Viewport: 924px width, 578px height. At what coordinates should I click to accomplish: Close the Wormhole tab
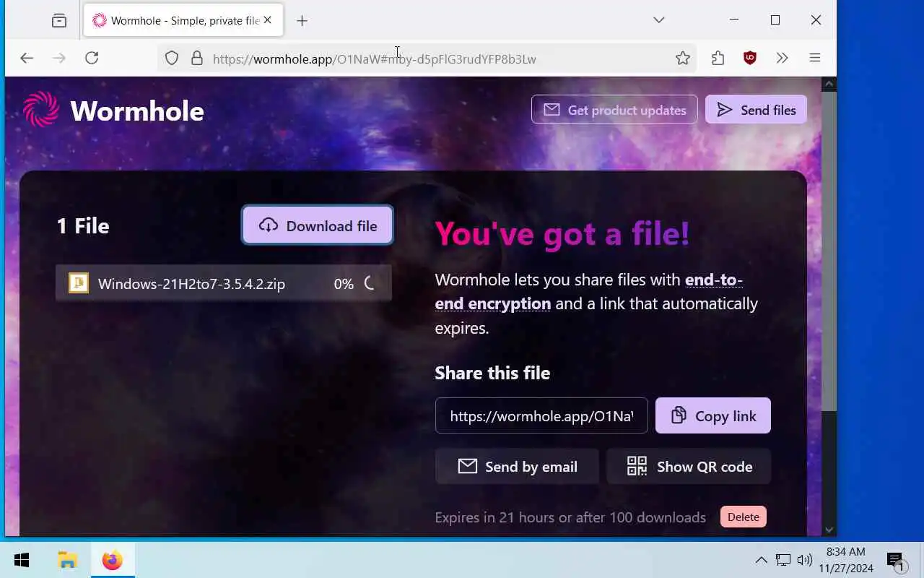[268, 20]
